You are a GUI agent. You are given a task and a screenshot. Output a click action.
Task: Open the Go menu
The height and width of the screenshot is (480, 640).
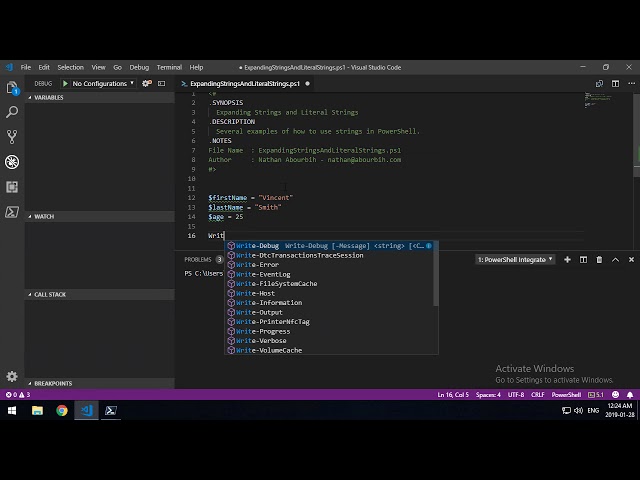(x=118, y=67)
